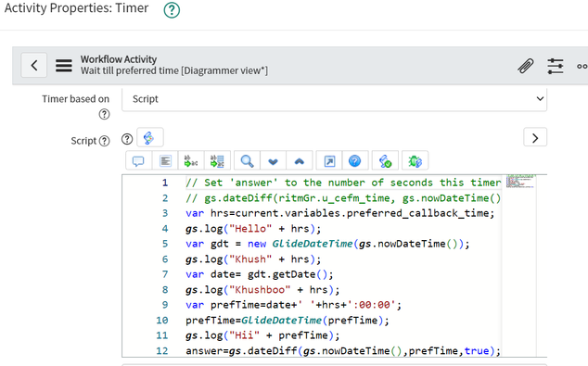Click line 6 gs.log "Khush" statement

(x=253, y=259)
